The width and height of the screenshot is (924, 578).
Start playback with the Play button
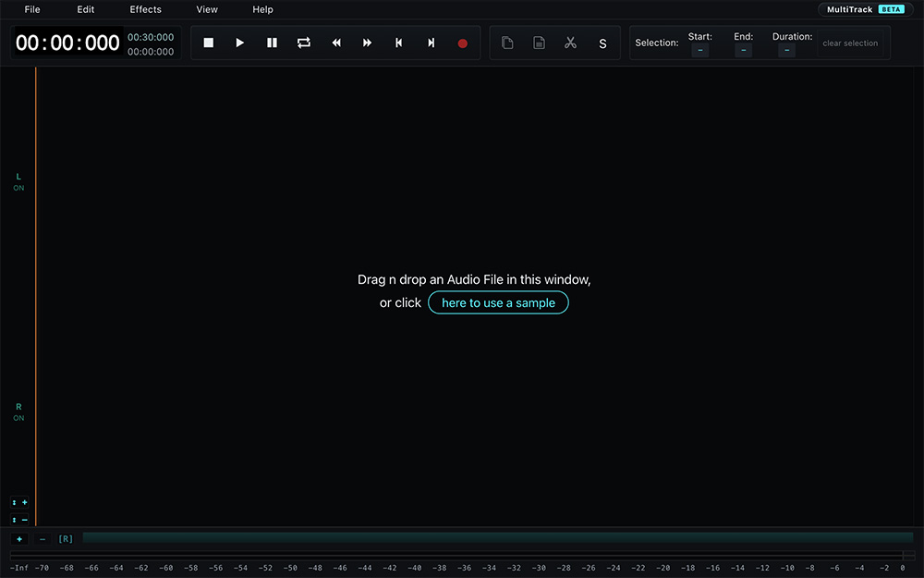pos(240,43)
